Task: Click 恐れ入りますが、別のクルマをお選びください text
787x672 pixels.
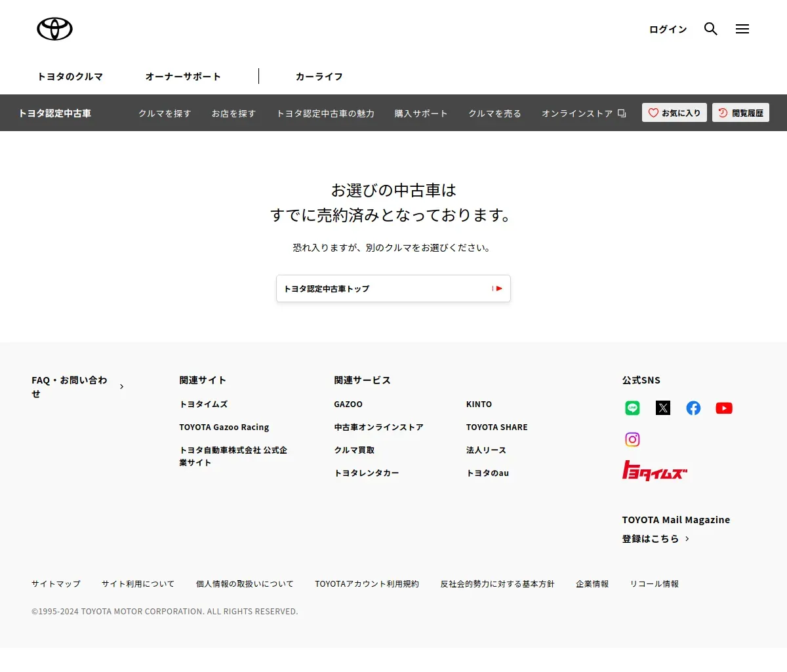Action: (x=392, y=248)
